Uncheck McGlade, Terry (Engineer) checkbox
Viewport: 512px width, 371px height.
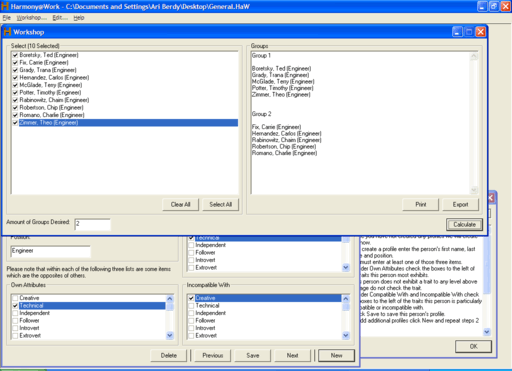[x=15, y=85]
